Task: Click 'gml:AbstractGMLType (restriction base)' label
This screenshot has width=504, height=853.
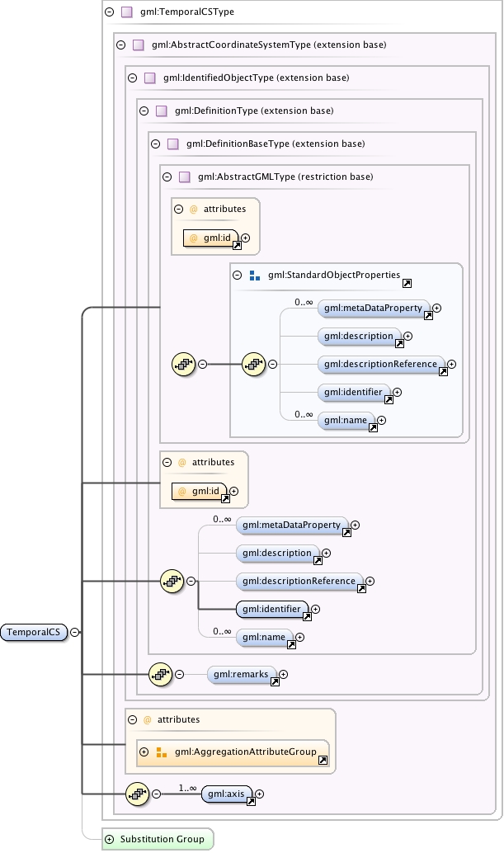Action: tap(285, 177)
